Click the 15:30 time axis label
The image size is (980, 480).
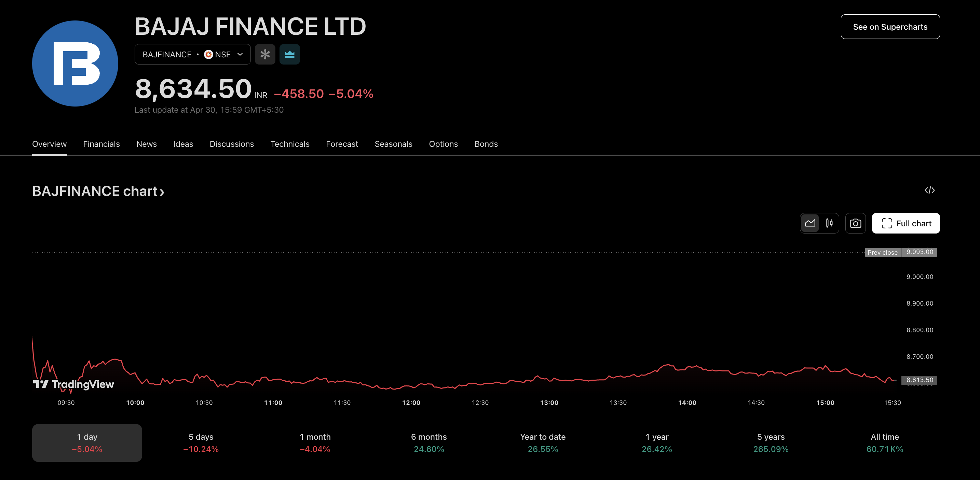pyautogui.click(x=892, y=403)
